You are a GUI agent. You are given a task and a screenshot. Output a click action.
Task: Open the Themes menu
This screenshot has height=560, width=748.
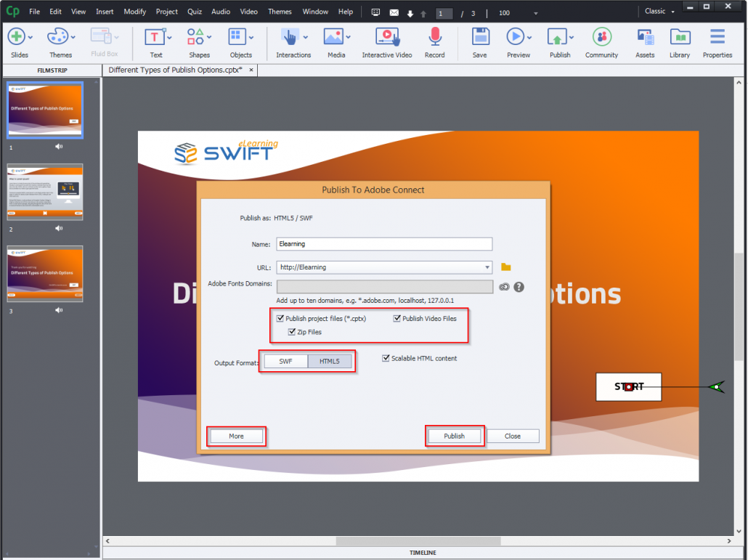pyautogui.click(x=280, y=12)
